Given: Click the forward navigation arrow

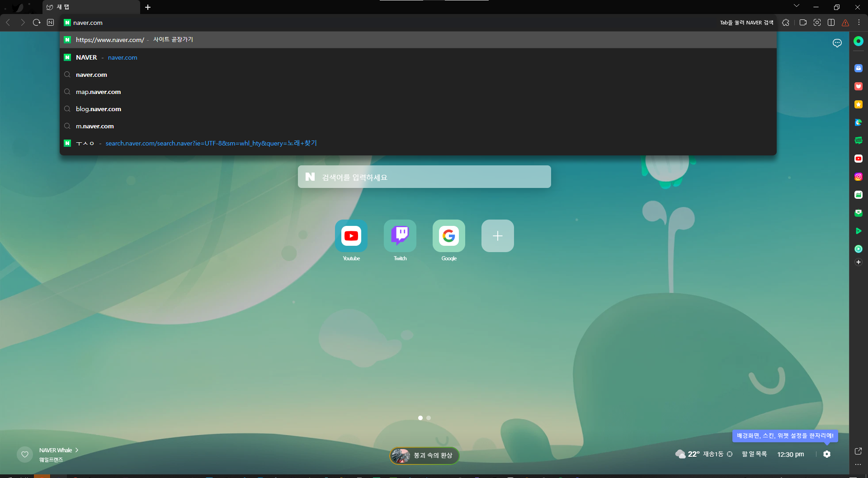Looking at the screenshot, I should tap(23, 23).
